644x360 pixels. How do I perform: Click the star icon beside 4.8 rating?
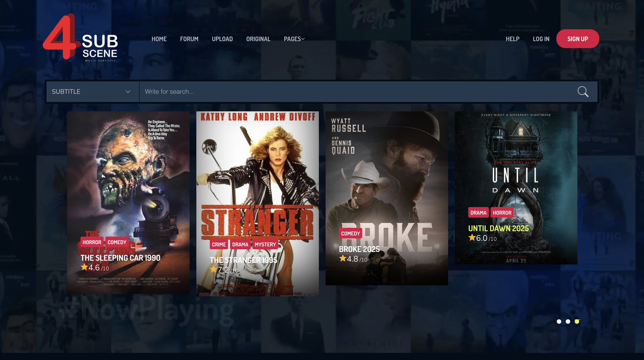(343, 258)
